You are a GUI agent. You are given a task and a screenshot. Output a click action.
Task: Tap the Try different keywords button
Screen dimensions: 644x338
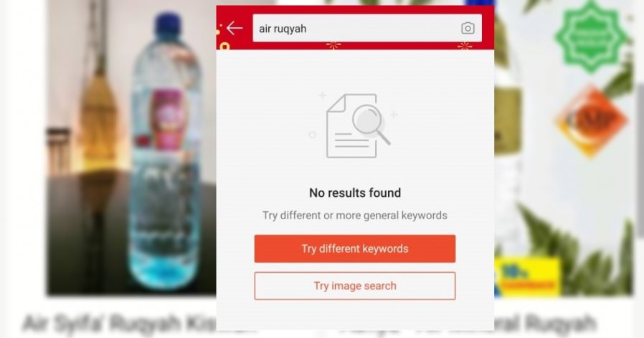[355, 248]
